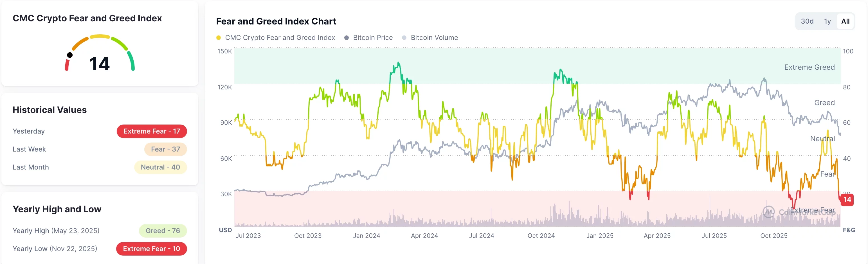Click the dark Bitcoin Price legend dot
This screenshot has width=868, height=264.
pos(347,38)
